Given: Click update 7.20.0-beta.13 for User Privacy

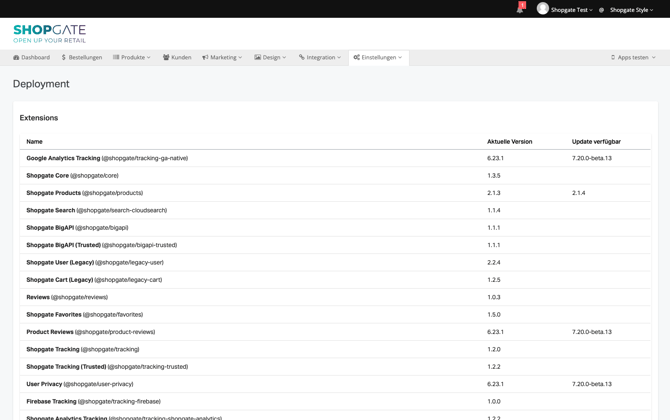Looking at the screenshot, I should tap(592, 384).
